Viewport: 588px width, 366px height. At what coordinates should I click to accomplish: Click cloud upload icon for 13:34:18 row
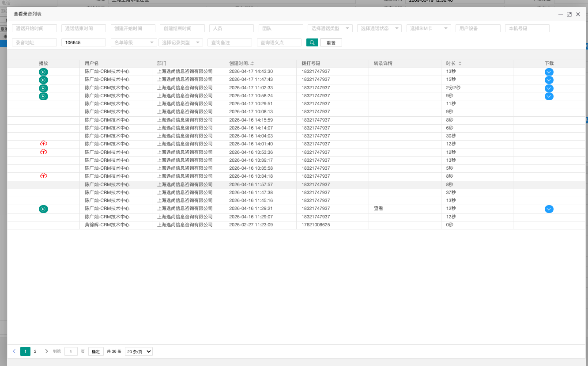[43, 176]
